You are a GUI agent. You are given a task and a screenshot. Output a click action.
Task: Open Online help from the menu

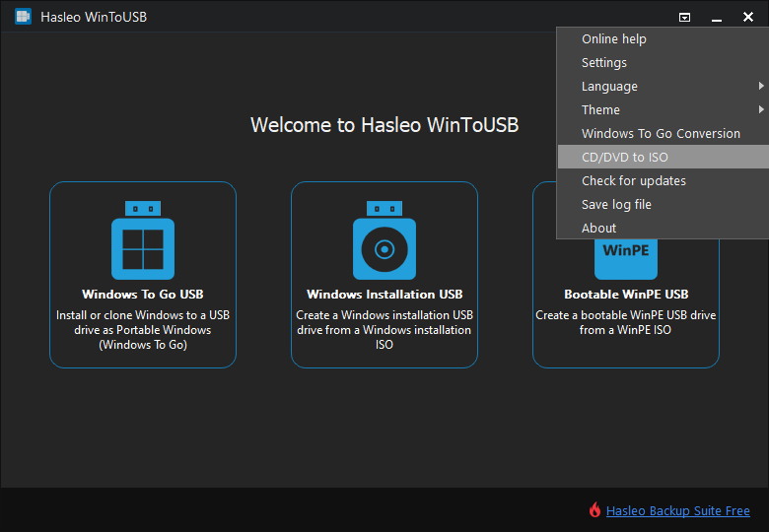pyautogui.click(x=664, y=39)
